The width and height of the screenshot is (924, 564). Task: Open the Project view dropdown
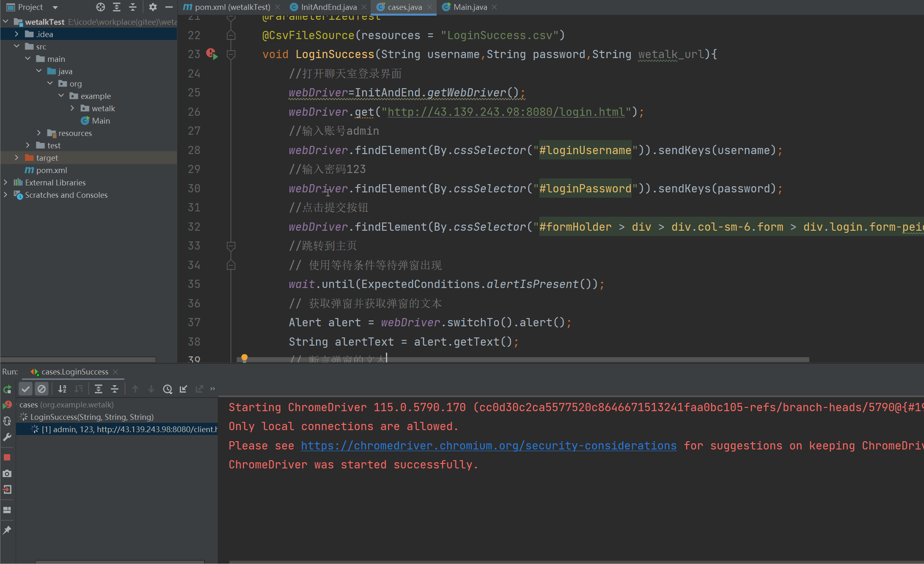click(x=55, y=7)
